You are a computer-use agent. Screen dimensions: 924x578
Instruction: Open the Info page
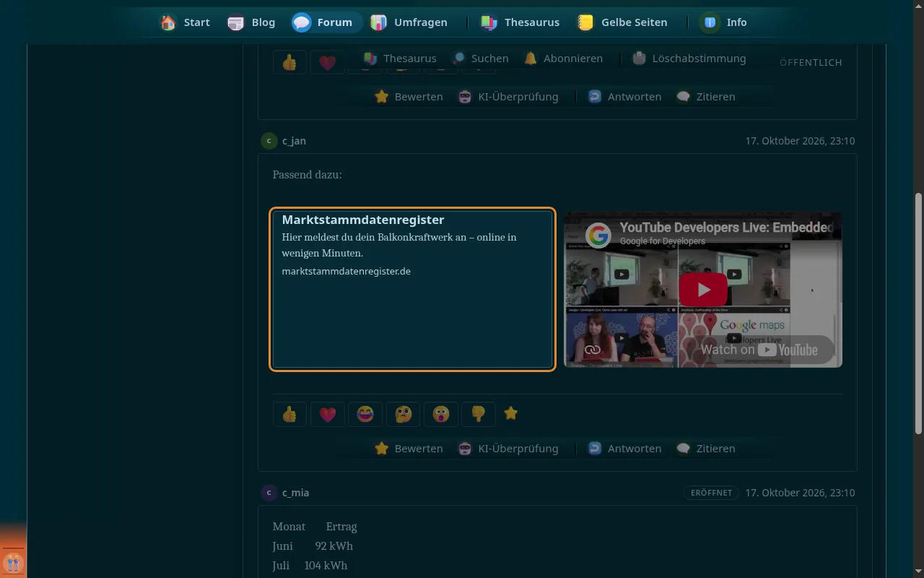pyautogui.click(x=725, y=22)
